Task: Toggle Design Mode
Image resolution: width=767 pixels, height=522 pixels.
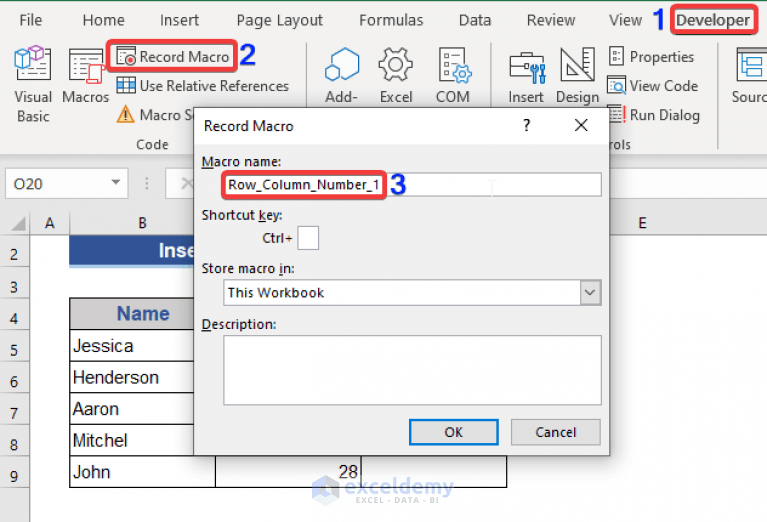Action: 577,76
